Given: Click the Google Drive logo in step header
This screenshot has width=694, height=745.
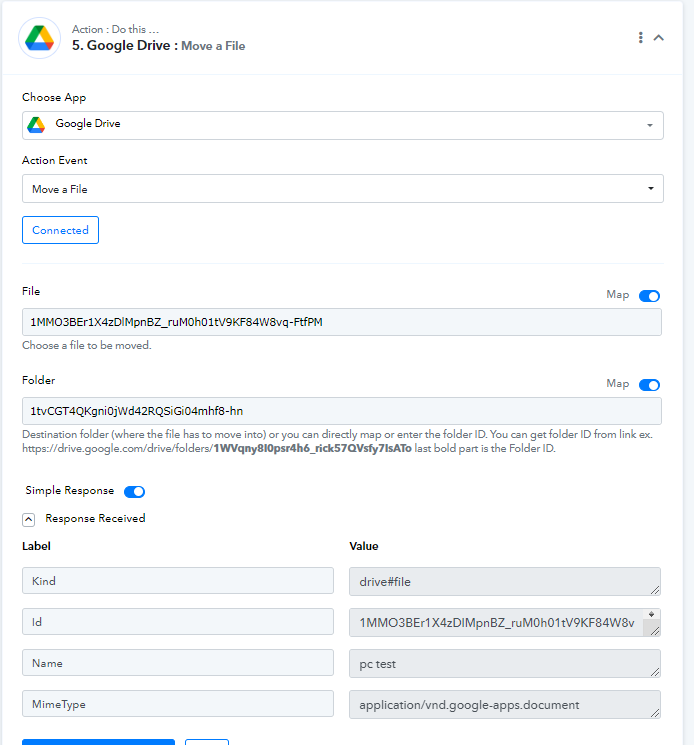Looking at the screenshot, I should pos(39,37).
